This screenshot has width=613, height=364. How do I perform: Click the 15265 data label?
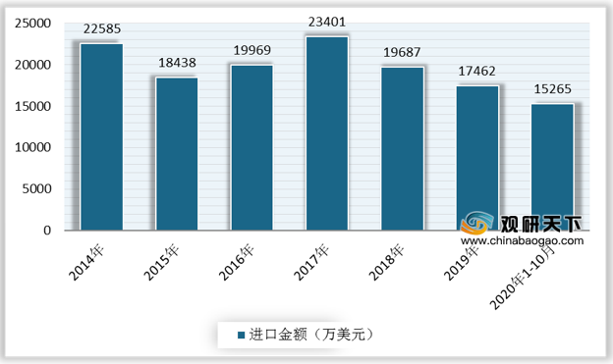point(553,89)
